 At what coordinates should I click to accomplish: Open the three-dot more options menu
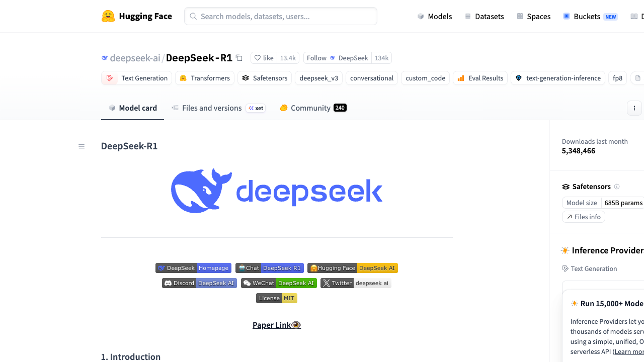(634, 108)
